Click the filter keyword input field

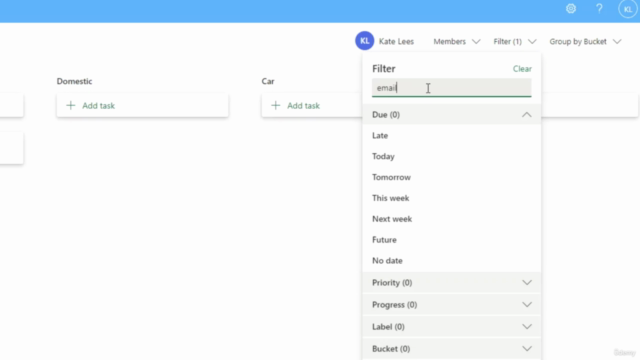[x=451, y=88]
